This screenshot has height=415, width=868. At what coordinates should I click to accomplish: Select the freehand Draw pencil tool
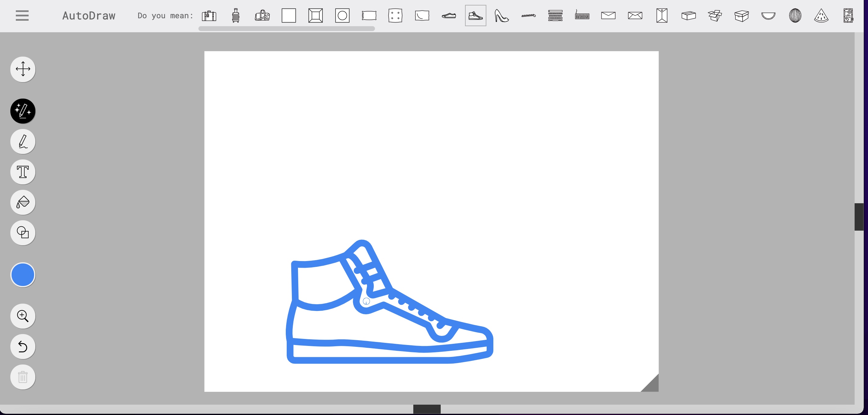pos(23,141)
